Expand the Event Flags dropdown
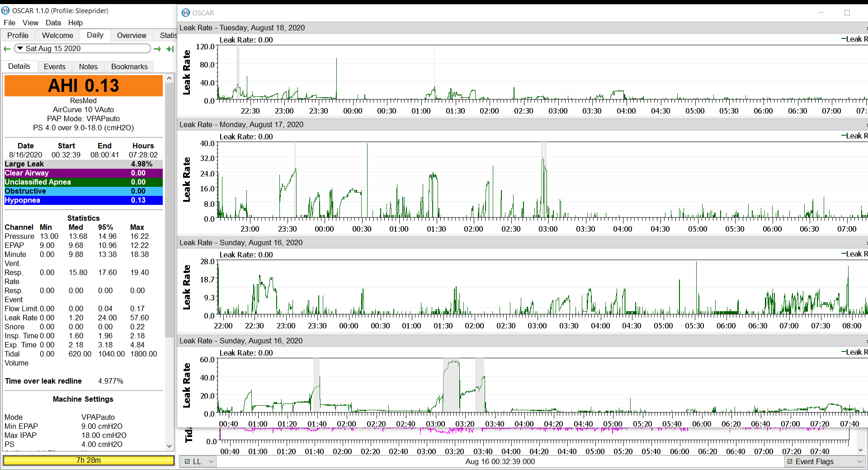The height and width of the screenshot is (470, 868). [859, 461]
